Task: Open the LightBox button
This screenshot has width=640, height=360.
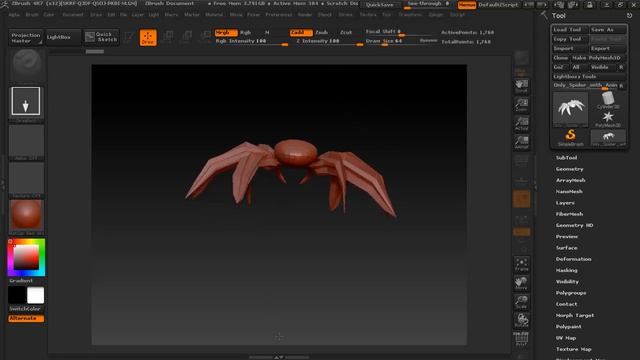Action: (x=63, y=37)
